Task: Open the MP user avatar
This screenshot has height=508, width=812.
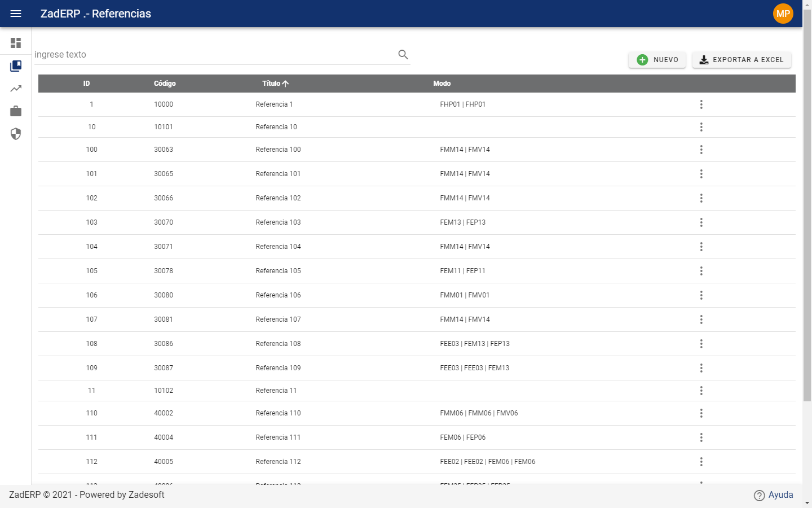Action: (x=783, y=14)
